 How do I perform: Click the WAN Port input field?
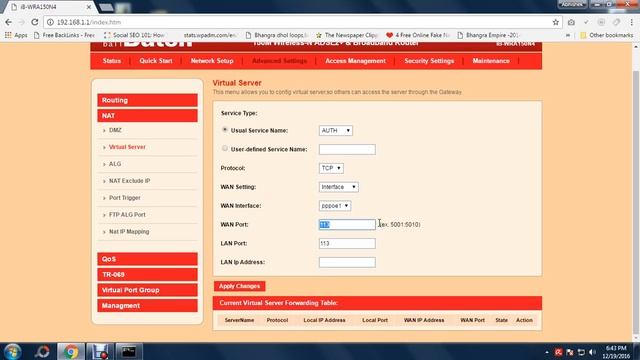[x=347, y=224]
